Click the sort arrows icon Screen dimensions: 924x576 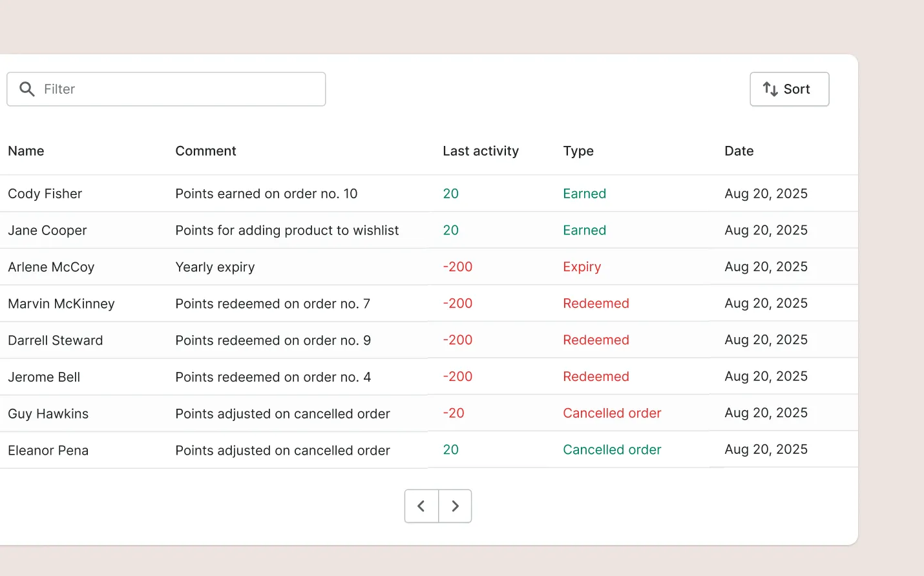point(770,89)
